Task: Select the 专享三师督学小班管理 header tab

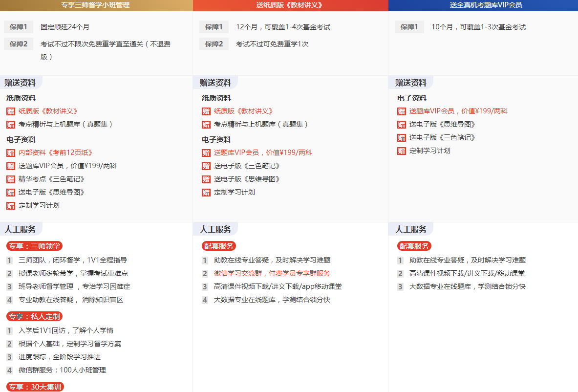Action: coord(96,5)
